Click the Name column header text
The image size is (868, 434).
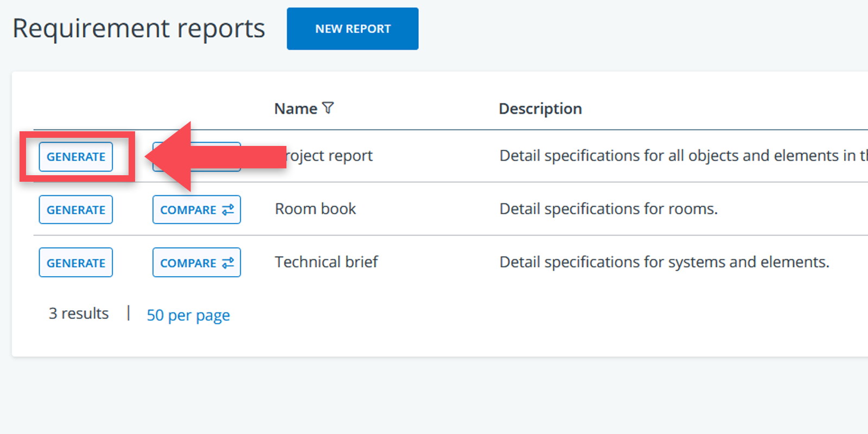click(x=296, y=108)
